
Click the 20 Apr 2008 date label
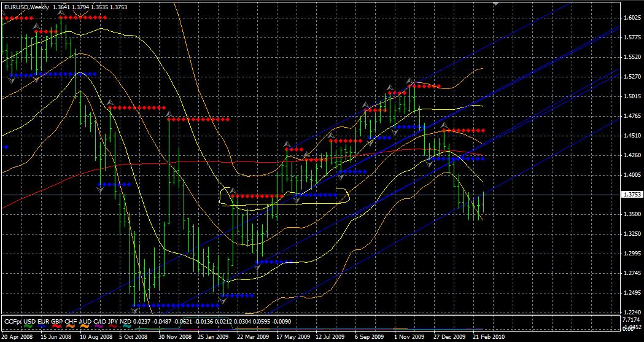[x=17, y=336]
